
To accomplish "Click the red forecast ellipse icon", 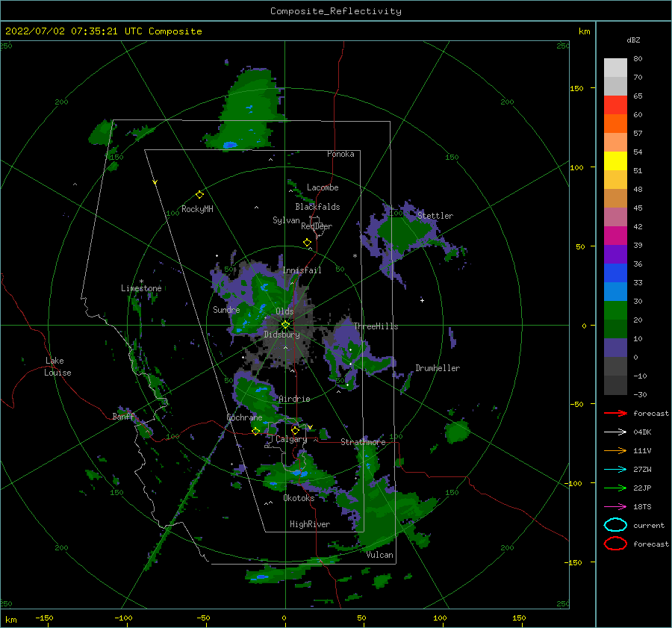I will click(615, 544).
